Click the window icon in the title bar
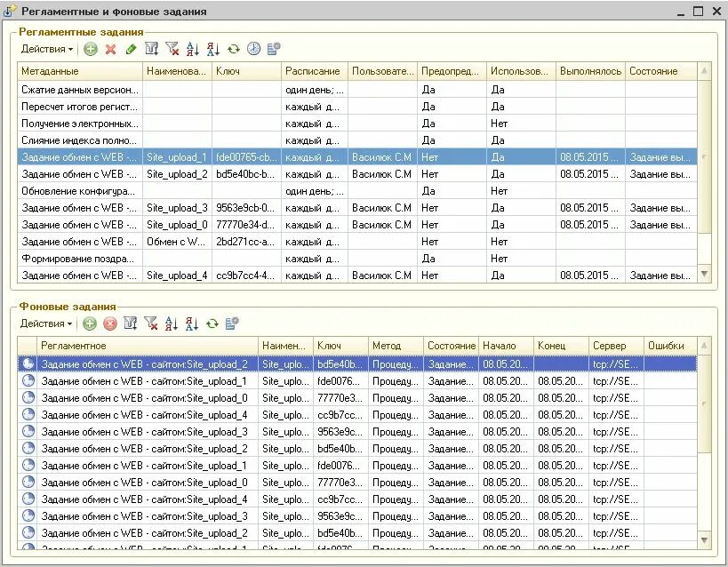728x567 pixels. 9,12
